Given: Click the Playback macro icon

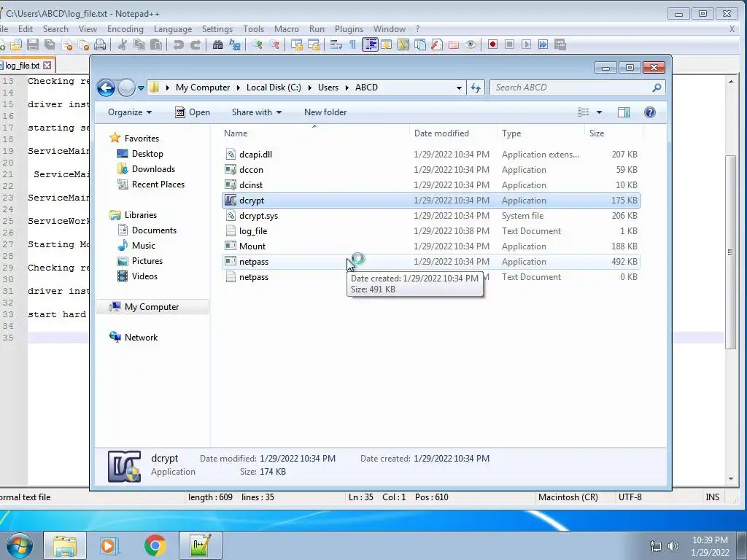Looking at the screenshot, I should tap(527, 44).
